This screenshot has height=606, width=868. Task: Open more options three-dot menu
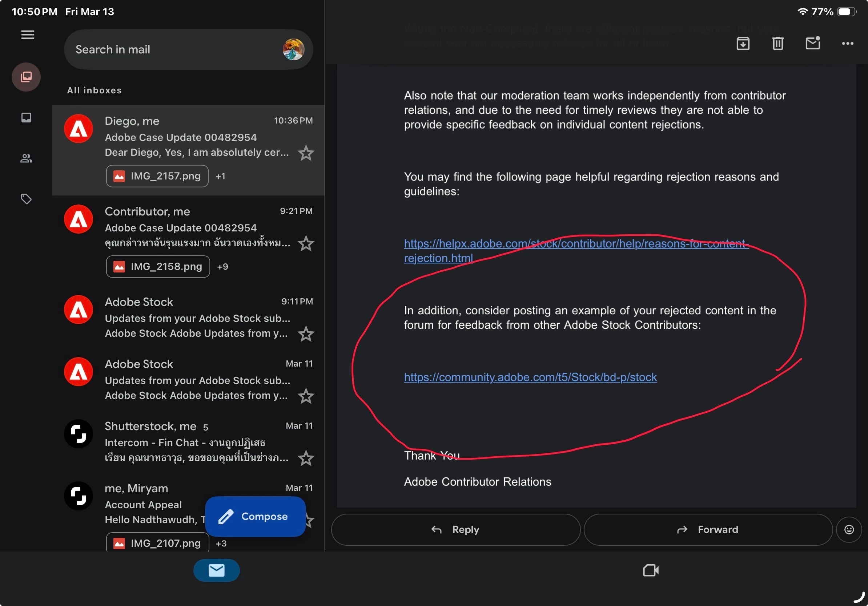pos(847,44)
